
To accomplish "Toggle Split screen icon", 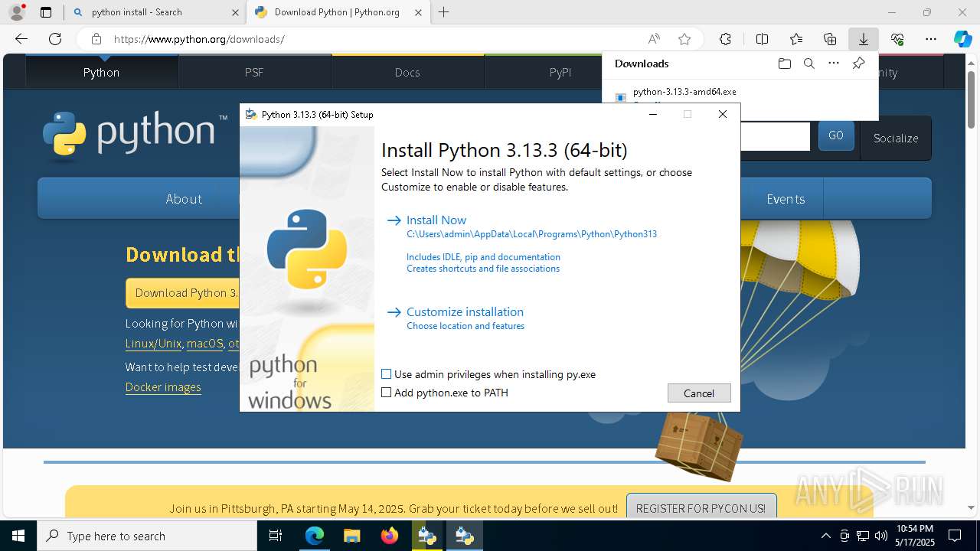I will click(762, 39).
